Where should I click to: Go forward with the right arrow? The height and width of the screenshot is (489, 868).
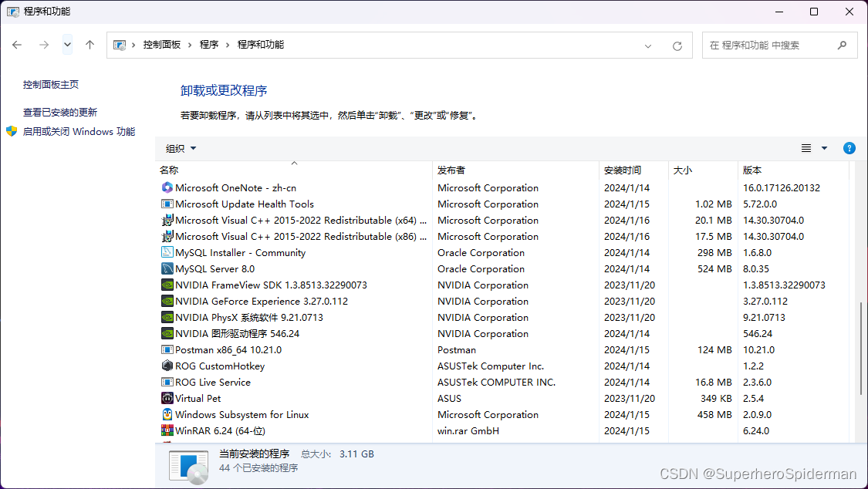pyautogui.click(x=44, y=45)
